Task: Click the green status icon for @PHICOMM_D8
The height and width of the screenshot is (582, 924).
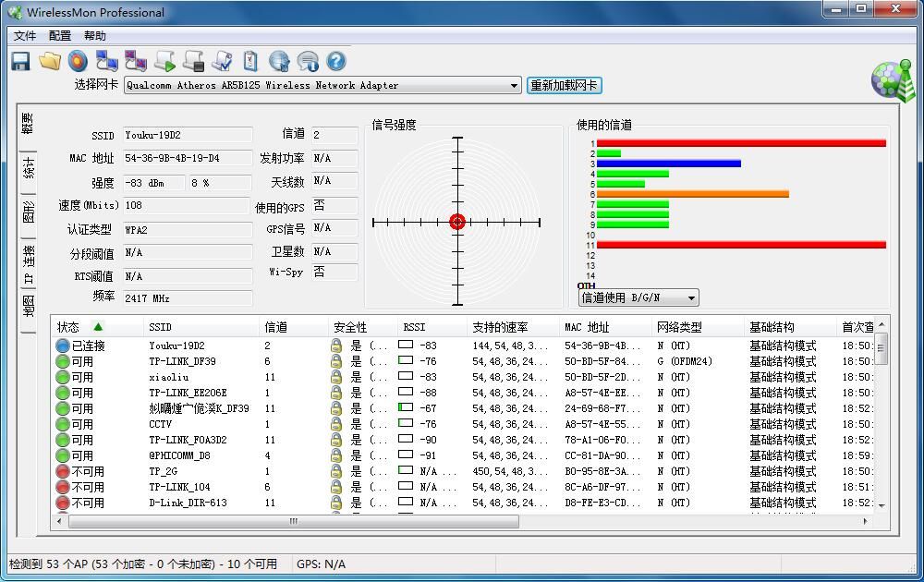Action: [x=63, y=456]
